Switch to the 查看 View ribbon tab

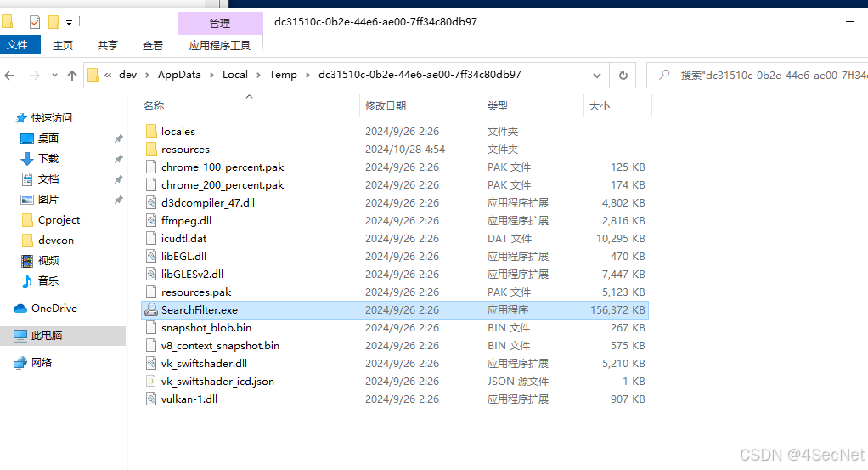152,45
